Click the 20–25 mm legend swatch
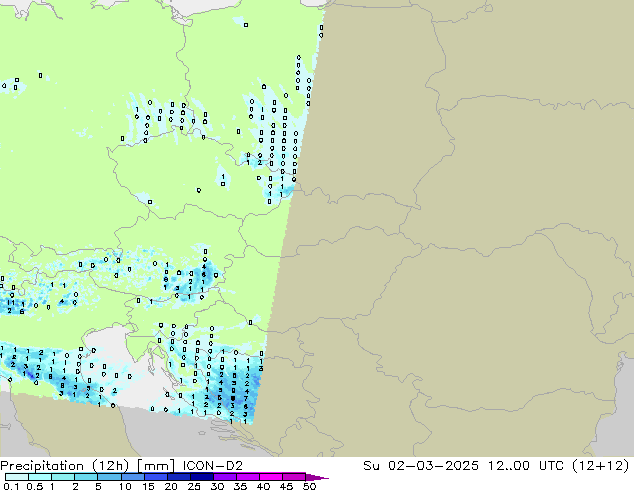This screenshot has width=634, height=490. [x=178, y=477]
